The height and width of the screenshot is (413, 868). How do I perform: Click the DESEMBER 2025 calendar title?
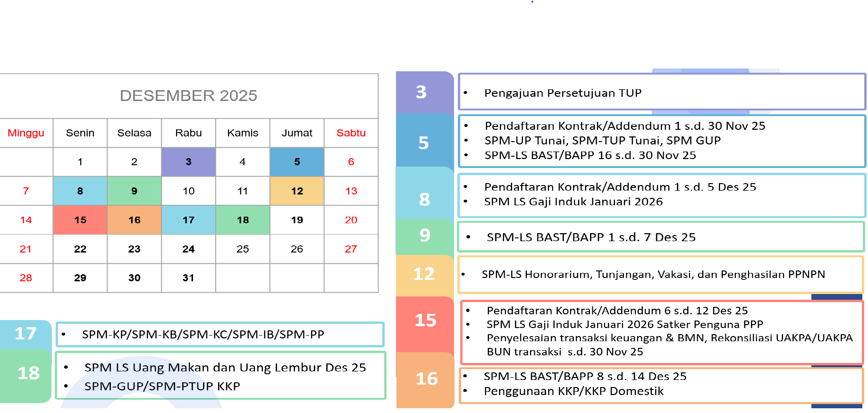point(188,96)
